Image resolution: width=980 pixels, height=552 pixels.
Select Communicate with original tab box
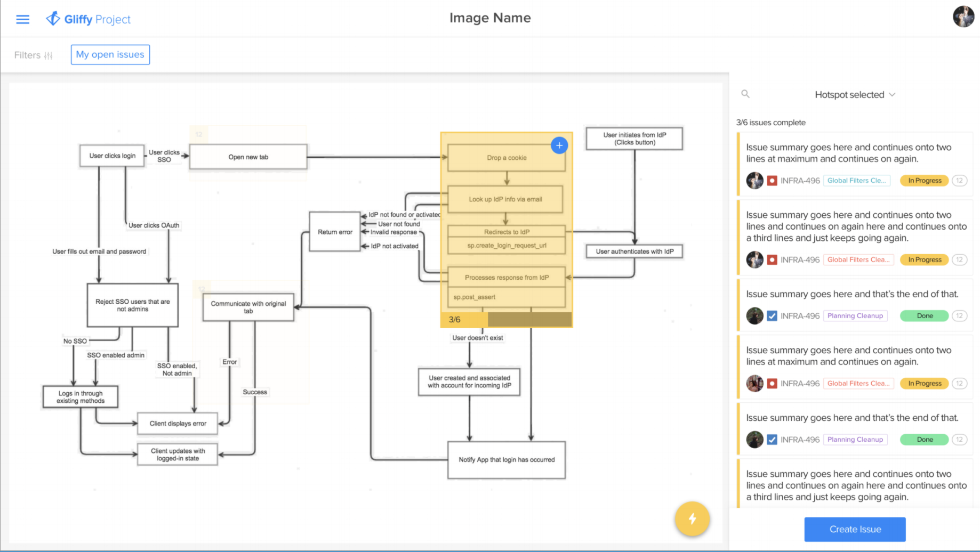(x=248, y=307)
